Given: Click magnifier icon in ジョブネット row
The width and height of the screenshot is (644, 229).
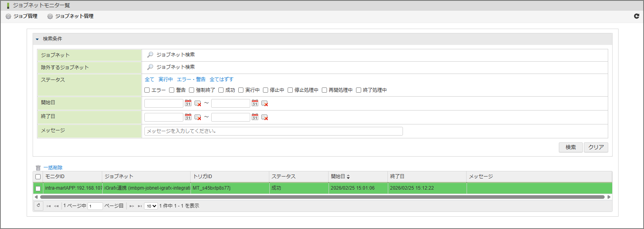Looking at the screenshot, I should pyautogui.click(x=150, y=55).
